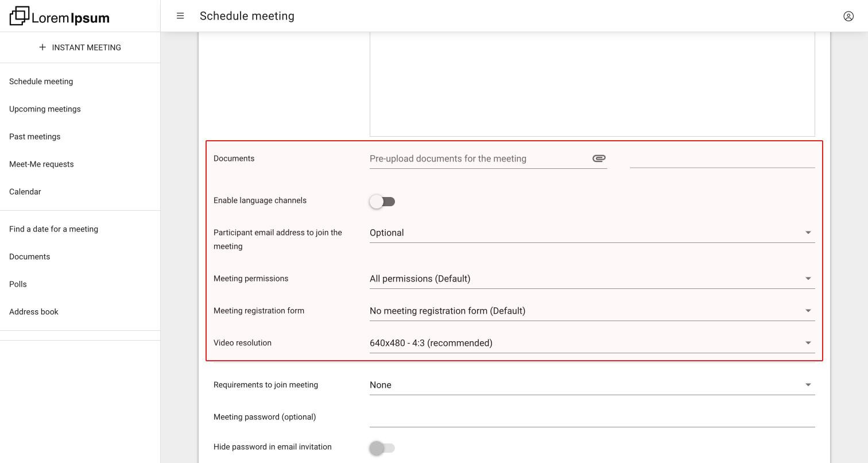Screen dimensions: 868x463
Task: Click the paperclip attach documents icon
Action: coord(599,159)
